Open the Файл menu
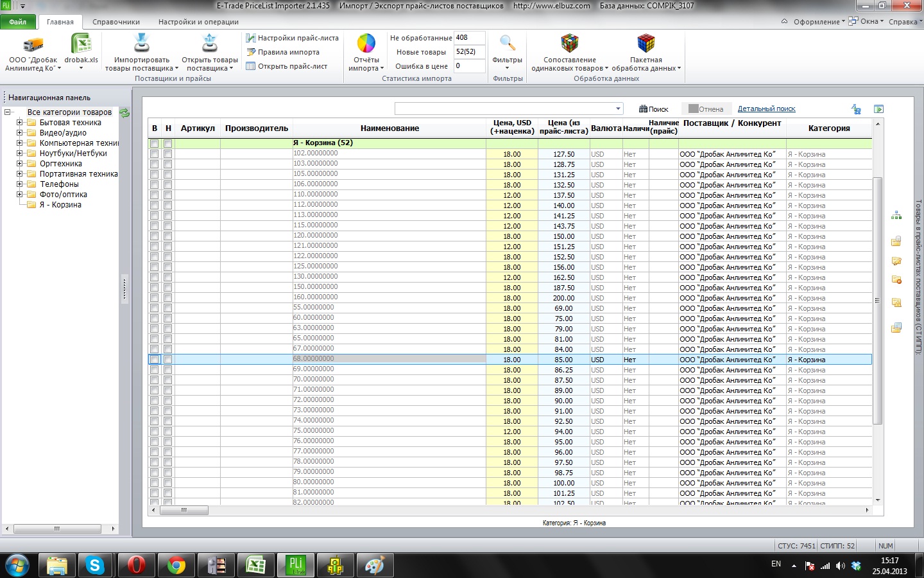 tap(18, 22)
